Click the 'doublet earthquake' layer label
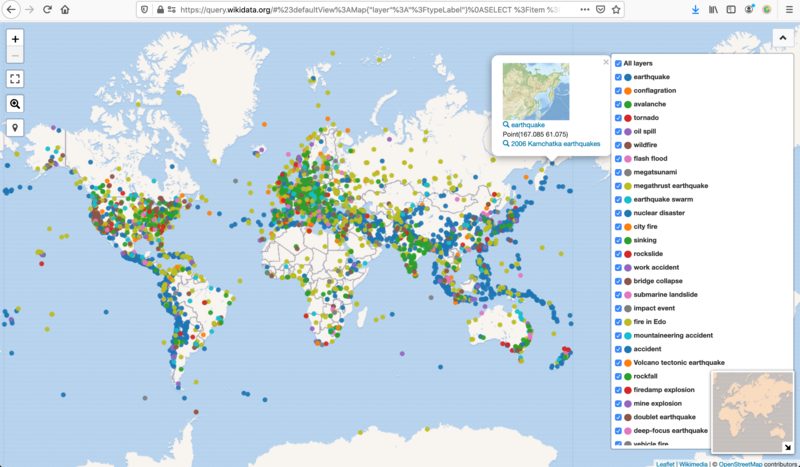This screenshot has width=800, height=467. coord(664,417)
